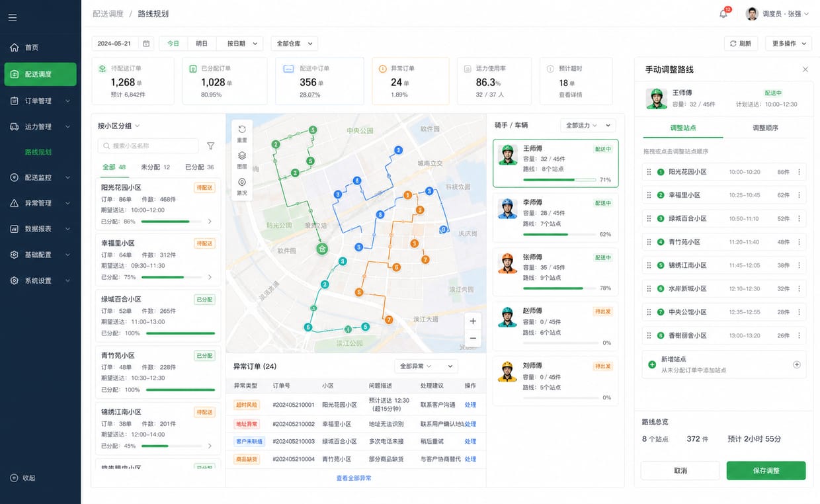Open 路线规划 in sidebar

tap(38, 152)
